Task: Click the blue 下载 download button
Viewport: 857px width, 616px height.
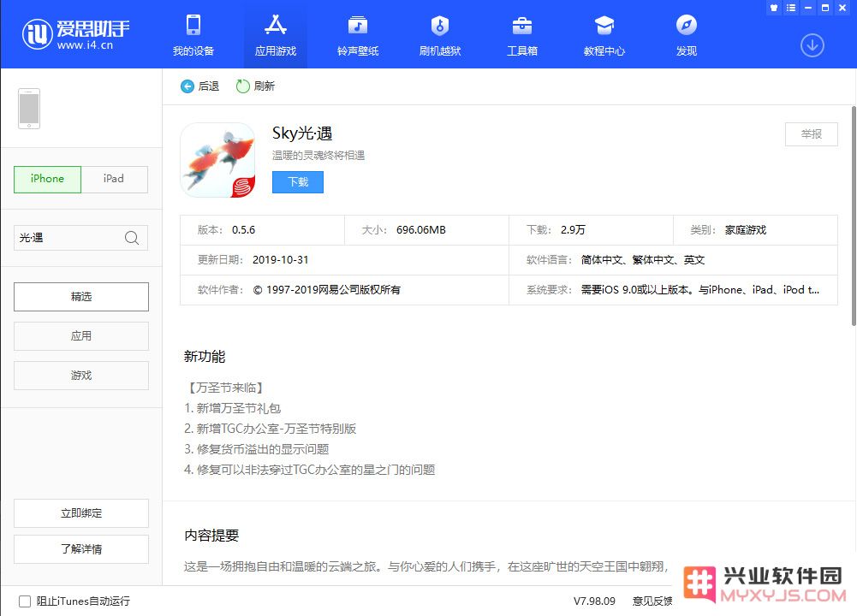Action: 298,182
